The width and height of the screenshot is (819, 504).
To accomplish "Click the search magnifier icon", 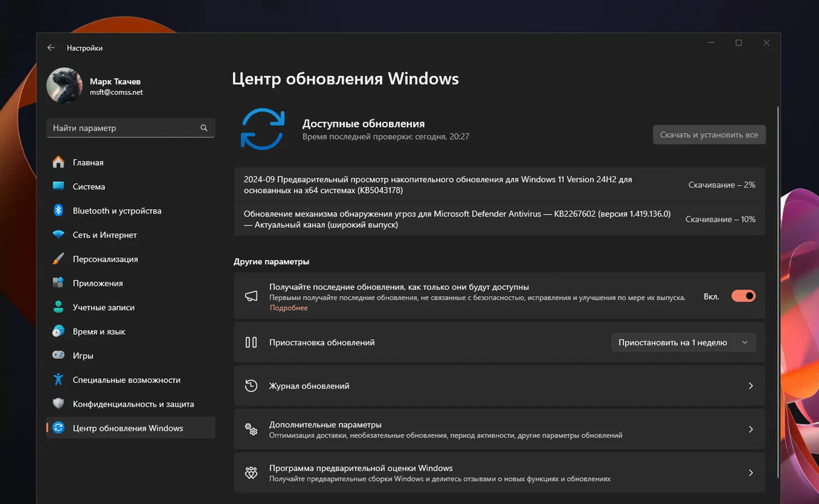I will 204,128.
